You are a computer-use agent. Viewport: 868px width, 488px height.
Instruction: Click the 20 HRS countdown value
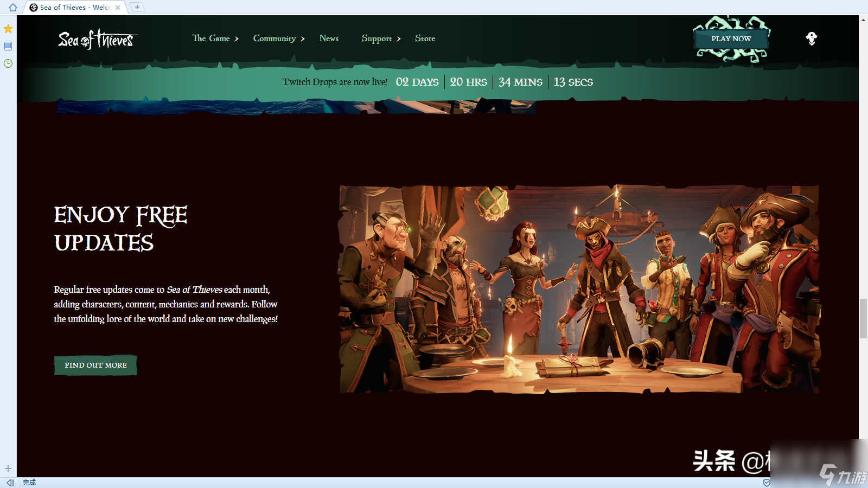pyautogui.click(x=468, y=82)
